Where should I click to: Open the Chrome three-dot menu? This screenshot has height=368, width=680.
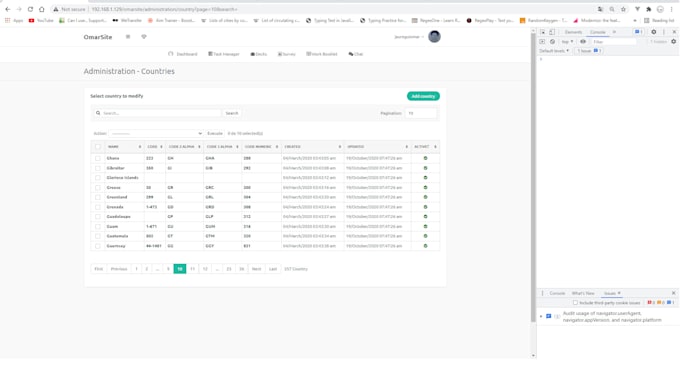click(671, 9)
